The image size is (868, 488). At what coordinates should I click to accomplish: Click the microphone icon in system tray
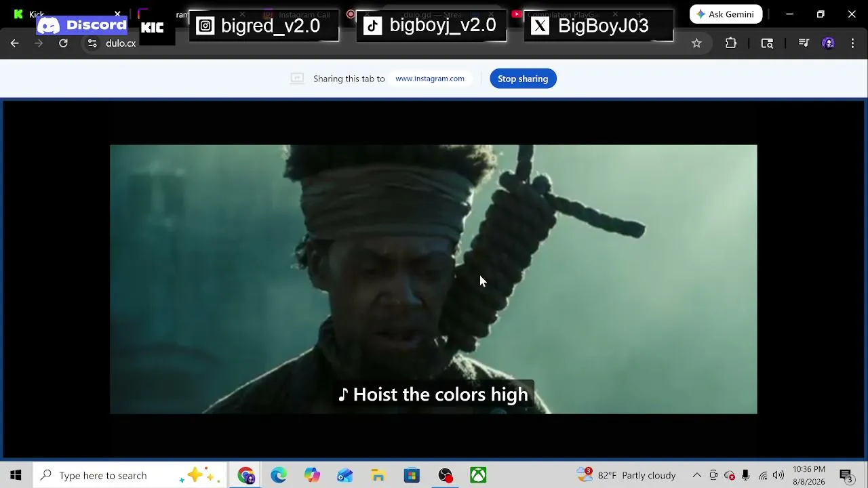point(745,475)
